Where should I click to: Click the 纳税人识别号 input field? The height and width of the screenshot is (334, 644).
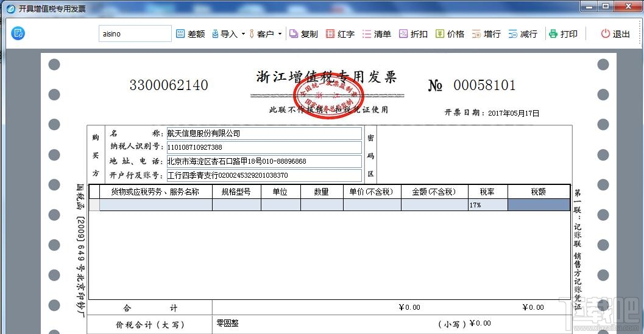click(264, 147)
